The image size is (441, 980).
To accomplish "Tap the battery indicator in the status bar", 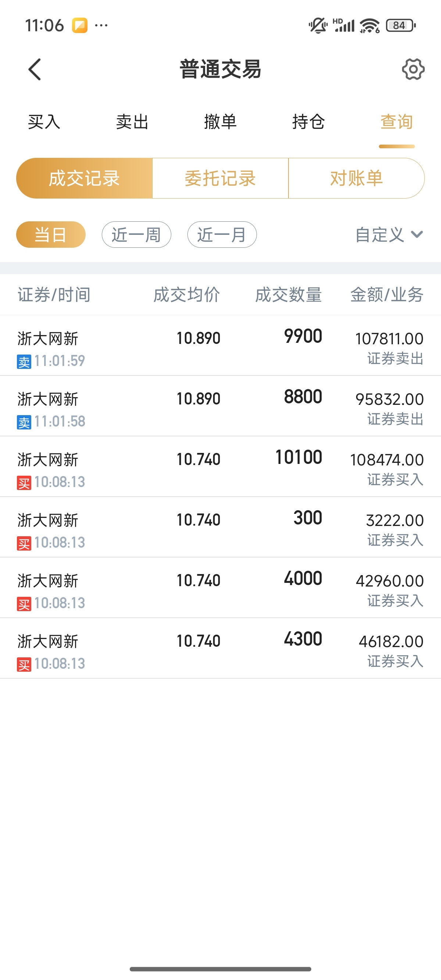I will [400, 25].
